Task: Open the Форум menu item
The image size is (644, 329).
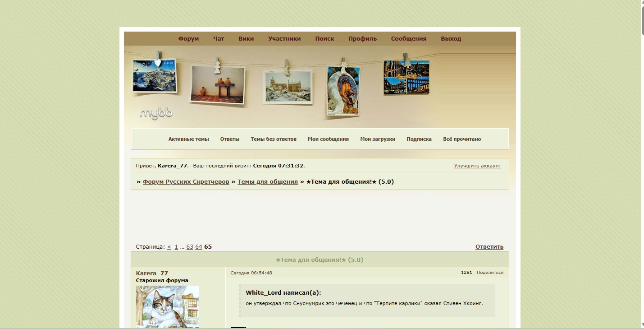Action: point(188,39)
